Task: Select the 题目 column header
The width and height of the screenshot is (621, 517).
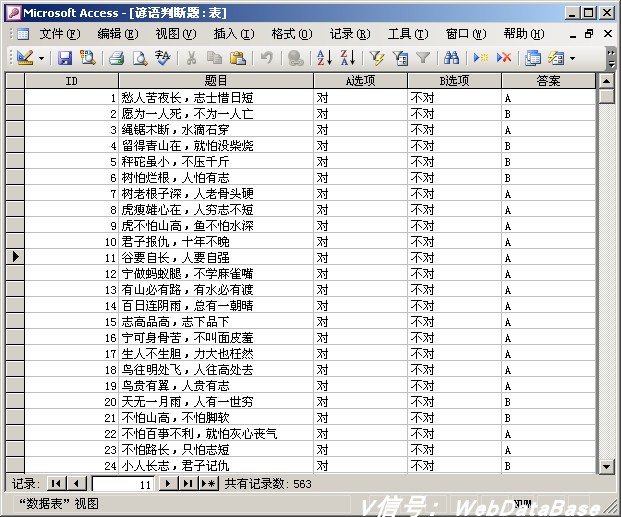Action: (x=216, y=81)
